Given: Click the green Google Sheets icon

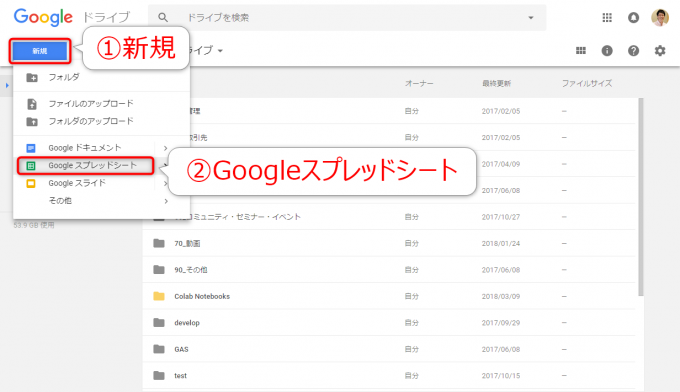Looking at the screenshot, I should coord(31,166).
